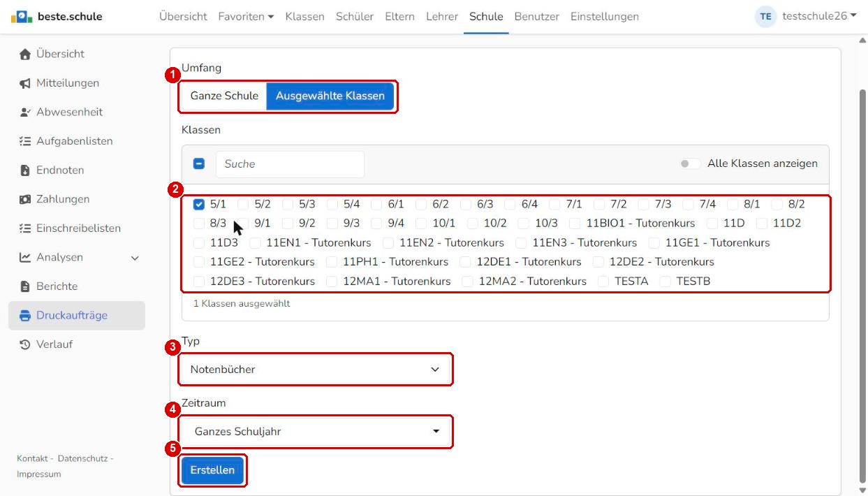
Task: Go to the Schüler navigation tab
Action: (355, 16)
